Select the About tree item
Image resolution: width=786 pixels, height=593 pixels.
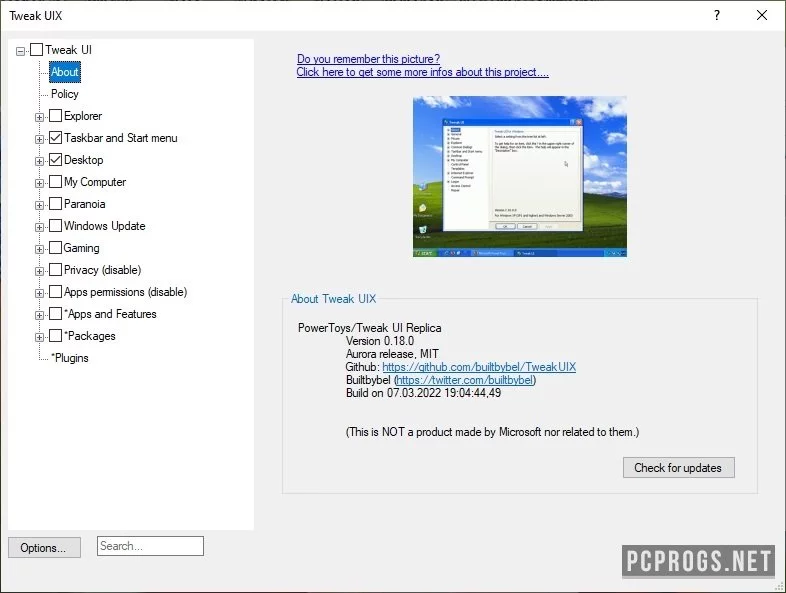pyautogui.click(x=65, y=72)
